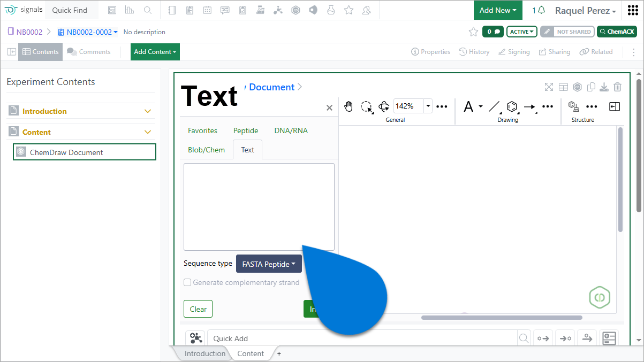Click the structure cleanup icon

[573, 106]
